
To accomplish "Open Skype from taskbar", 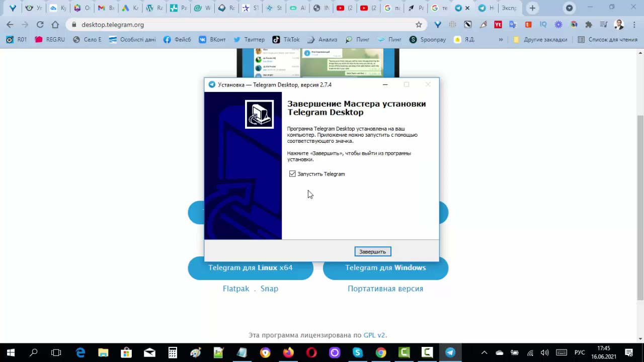I will (358, 353).
